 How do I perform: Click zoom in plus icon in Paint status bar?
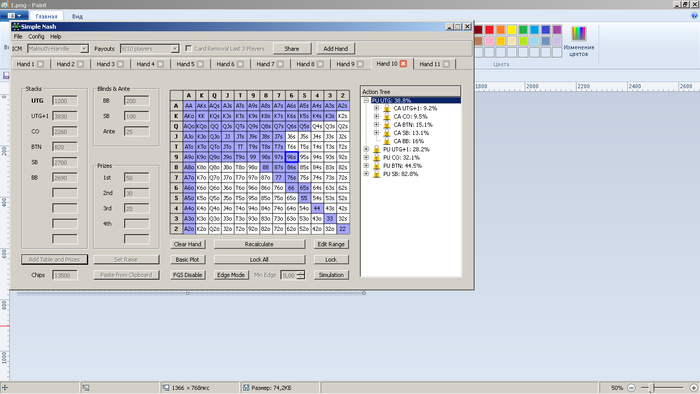(x=694, y=388)
